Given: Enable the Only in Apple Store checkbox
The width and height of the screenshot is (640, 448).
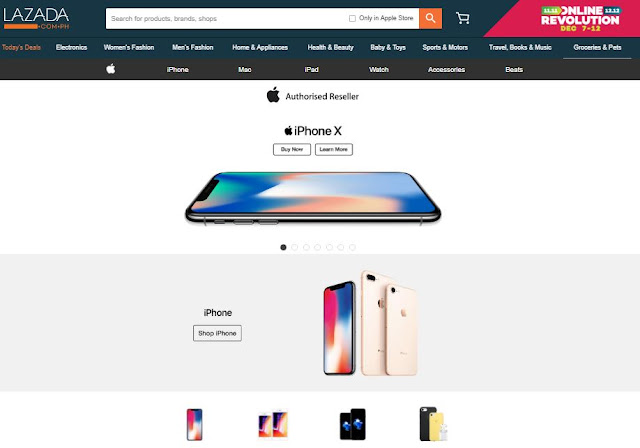Looking at the screenshot, I should [352, 18].
